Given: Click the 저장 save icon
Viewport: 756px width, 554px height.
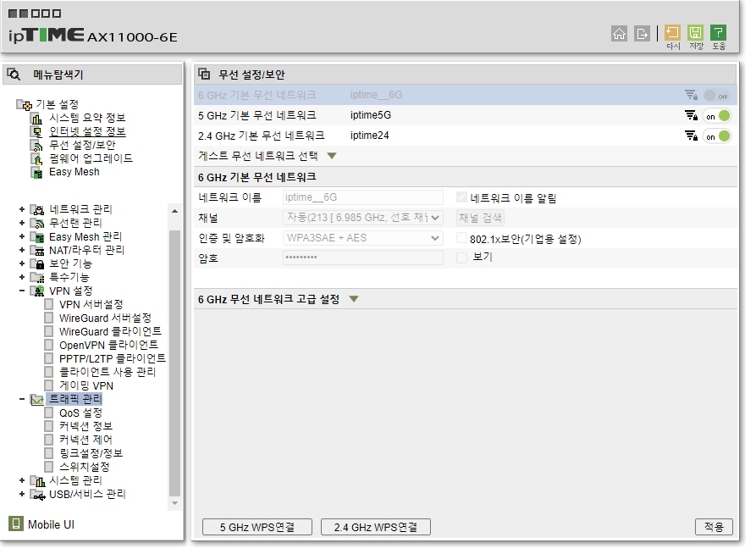Looking at the screenshot, I should tap(695, 33).
